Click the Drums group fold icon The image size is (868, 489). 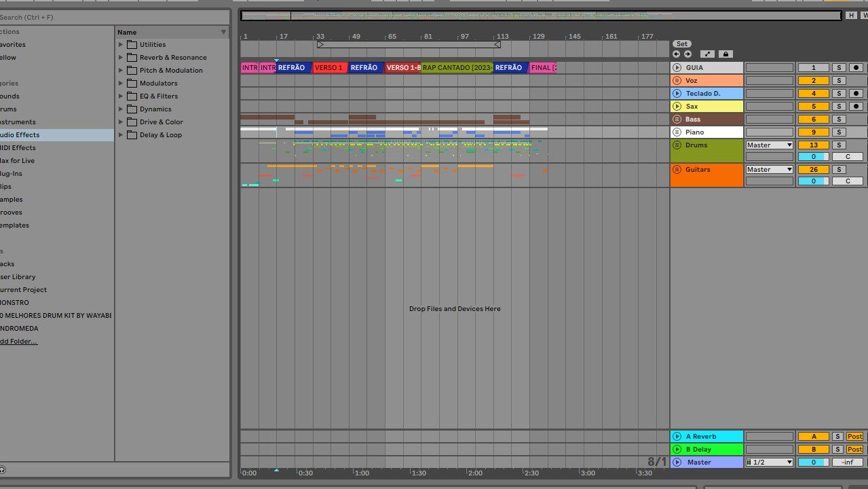677,145
